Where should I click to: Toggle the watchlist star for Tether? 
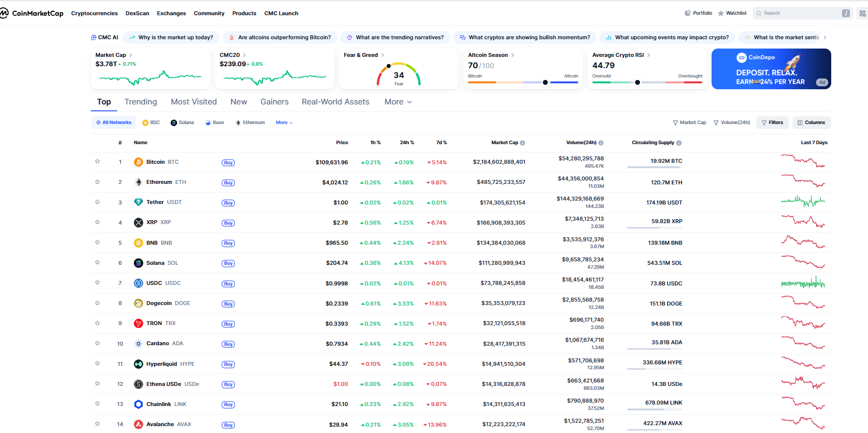(x=97, y=202)
